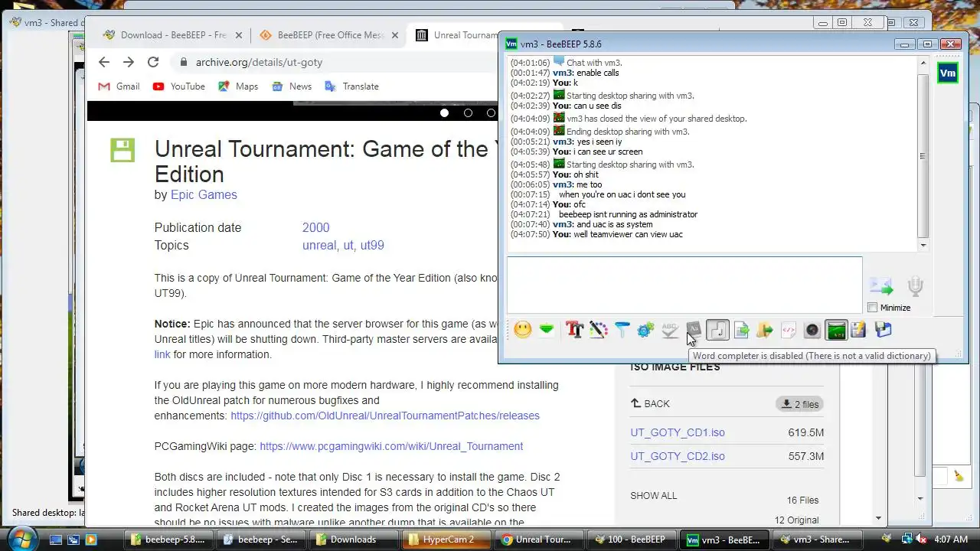Click the blue filter icon in chat toolbar
Screen dimensions: 980x551
click(622, 330)
